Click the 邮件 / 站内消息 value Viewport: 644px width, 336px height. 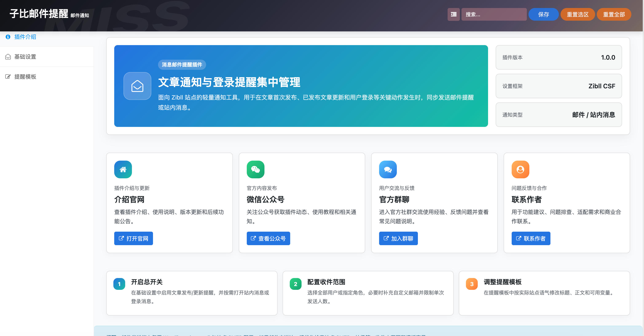[x=594, y=115]
